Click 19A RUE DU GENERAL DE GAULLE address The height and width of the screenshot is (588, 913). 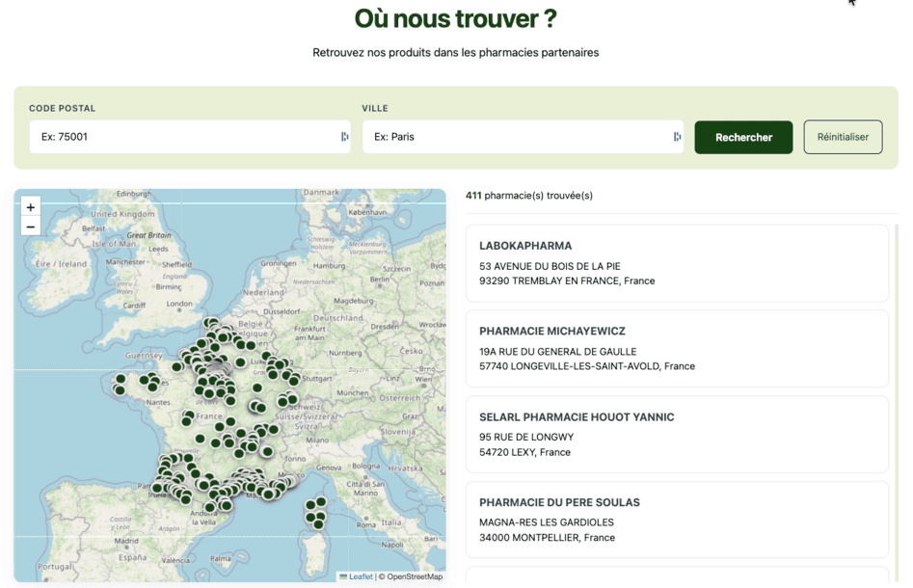558,352
